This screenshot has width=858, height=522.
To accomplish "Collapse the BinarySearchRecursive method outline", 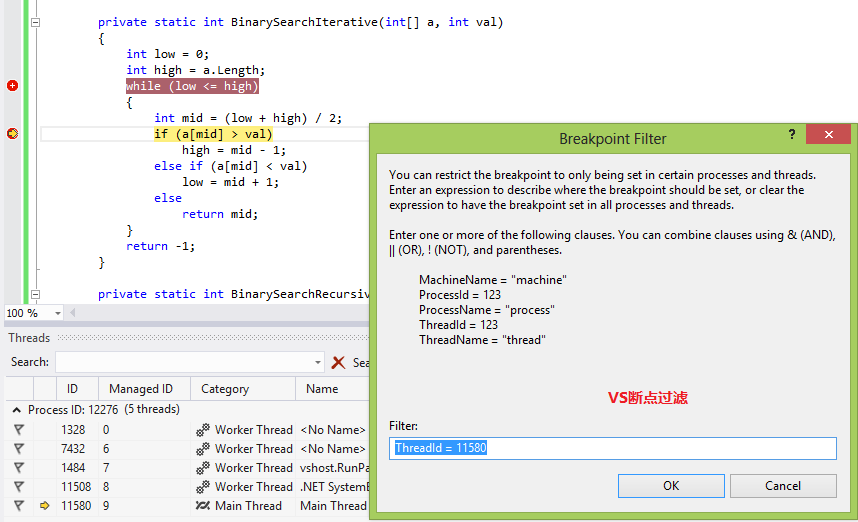I will click(x=36, y=294).
